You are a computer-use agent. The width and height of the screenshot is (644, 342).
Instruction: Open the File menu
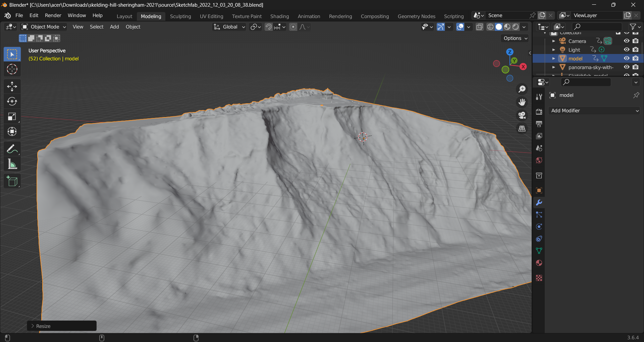(x=19, y=15)
